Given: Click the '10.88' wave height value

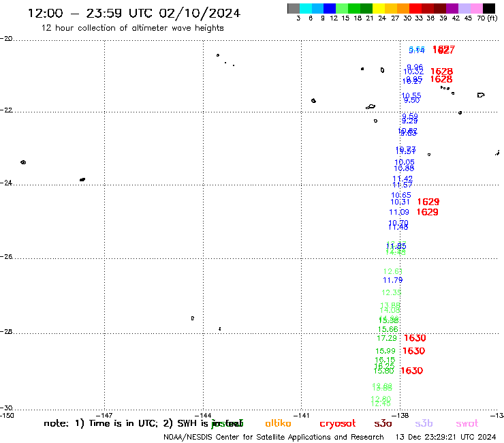Looking at the screenshot, I should point(405,168).
